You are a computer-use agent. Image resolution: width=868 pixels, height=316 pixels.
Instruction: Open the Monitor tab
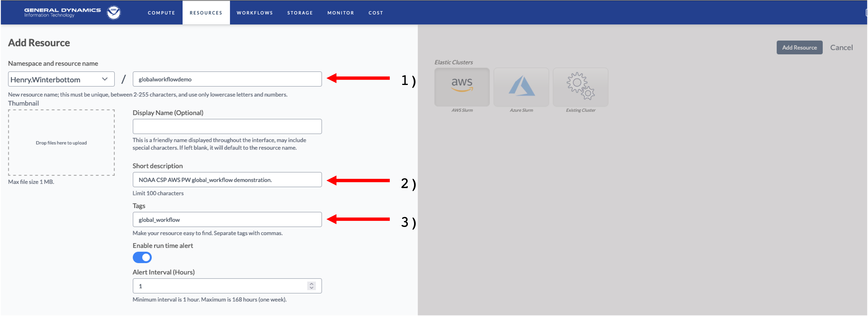(x=341, y=13)
